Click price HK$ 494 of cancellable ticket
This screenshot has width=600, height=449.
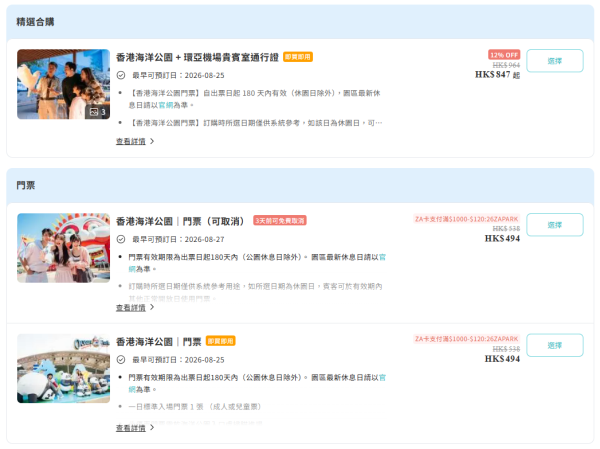(x=502, y=238)
